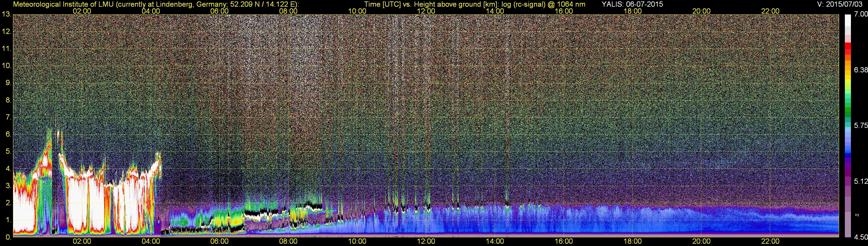Click the 7 km height axis label
This screenshot has width=868, height=246.
[8, 117]
